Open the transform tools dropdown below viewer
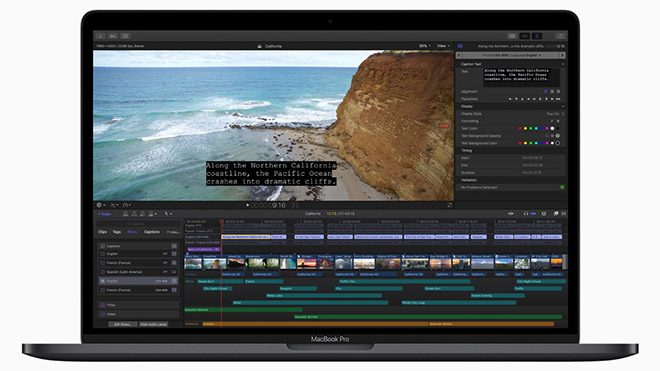The image size is (660, 371). pyautogui.click(x=101, y=205)
